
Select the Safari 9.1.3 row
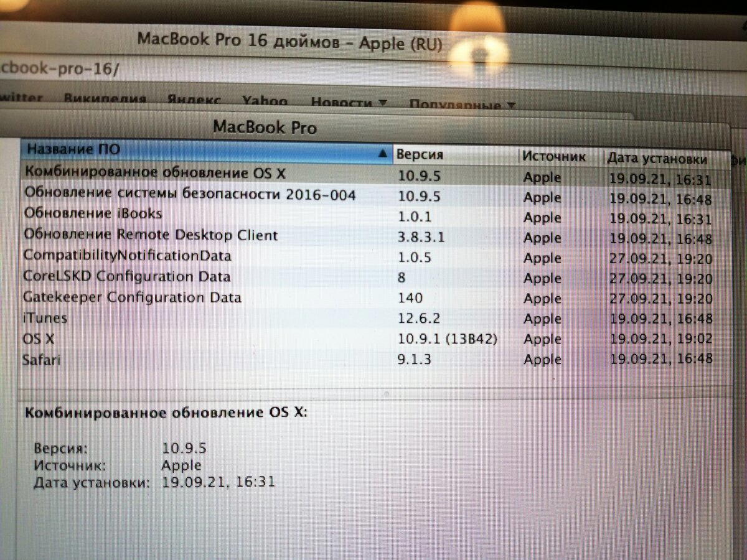(x=41, y=360)
